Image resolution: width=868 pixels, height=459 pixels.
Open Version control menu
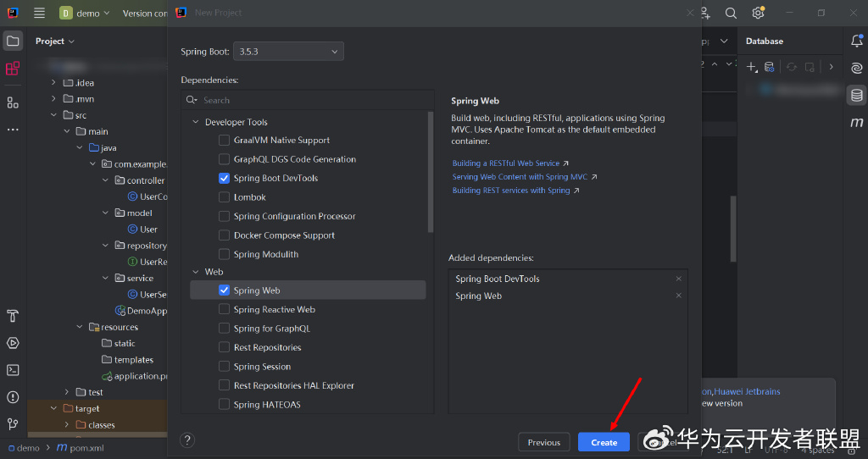pyautogui.click(x=145, y=14)
